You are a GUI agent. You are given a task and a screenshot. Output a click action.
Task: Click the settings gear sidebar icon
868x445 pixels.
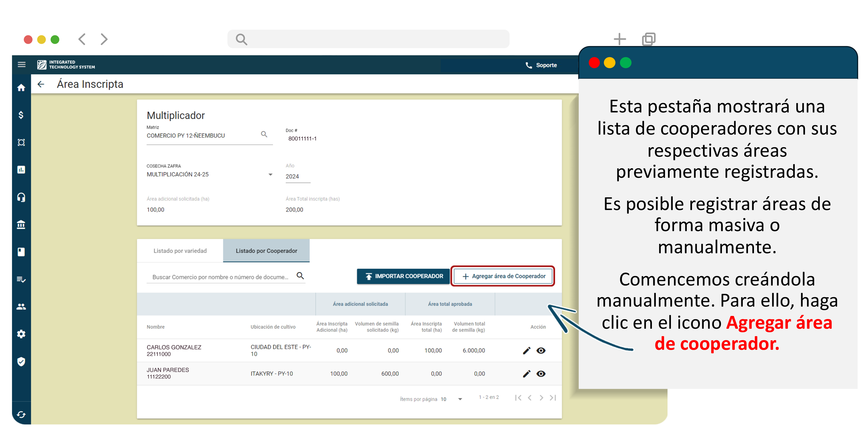pyautogui.click(x=21, y=334)
